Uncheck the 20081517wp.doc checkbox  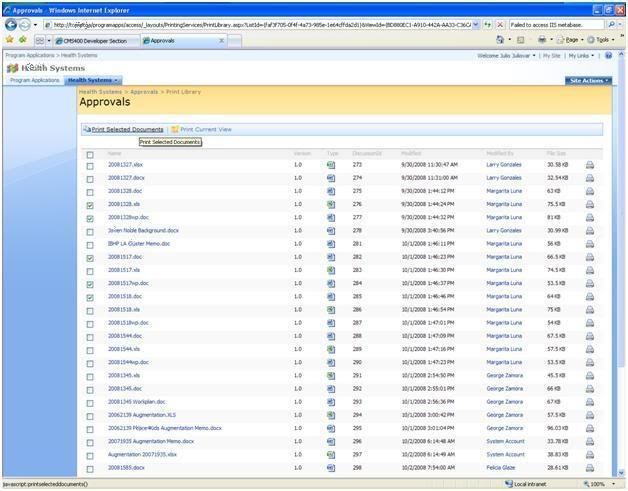click(x=90, y=285)
